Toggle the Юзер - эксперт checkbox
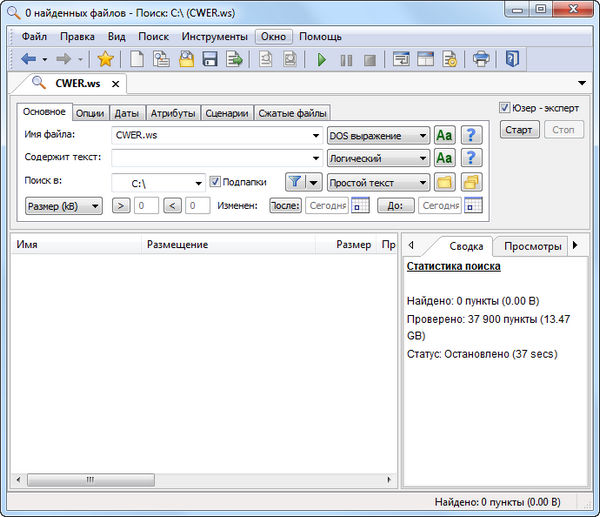 (x=505, y=107)
